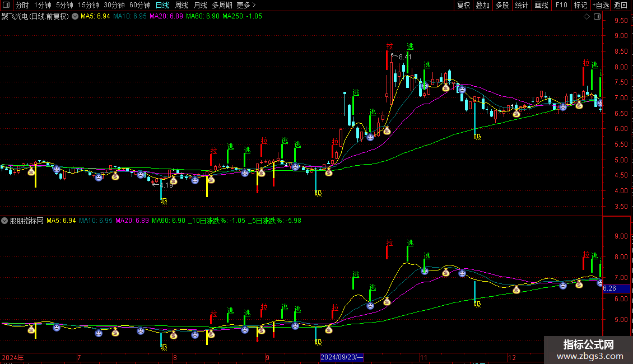Switch to 1分钟 period
The width and height of the screenshot is (633, 364).
point(43,5)
